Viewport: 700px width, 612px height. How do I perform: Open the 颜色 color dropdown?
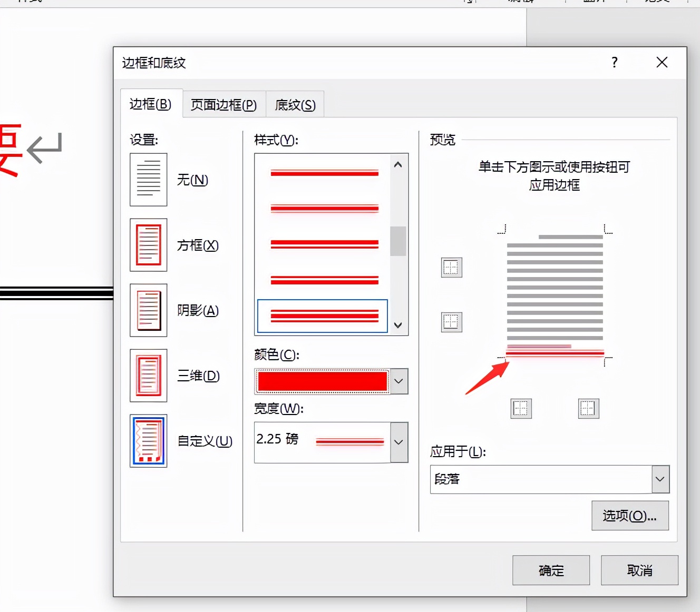[x=399, y=381]
